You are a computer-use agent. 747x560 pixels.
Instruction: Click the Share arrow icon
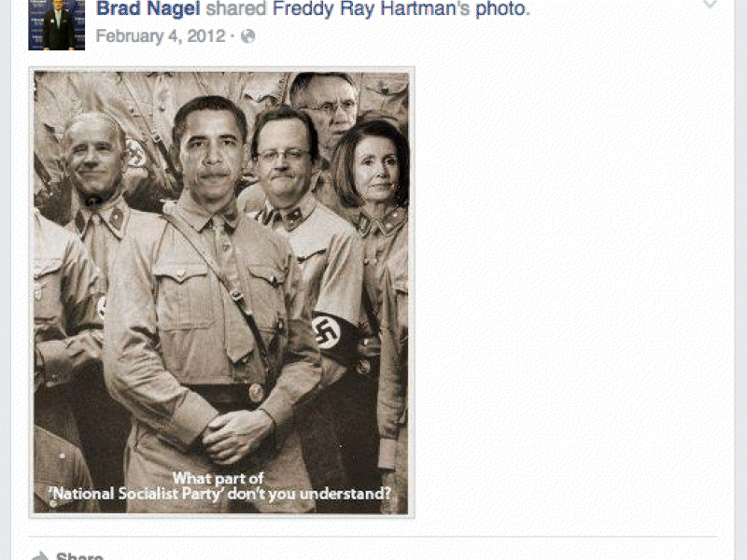point(40,556)
